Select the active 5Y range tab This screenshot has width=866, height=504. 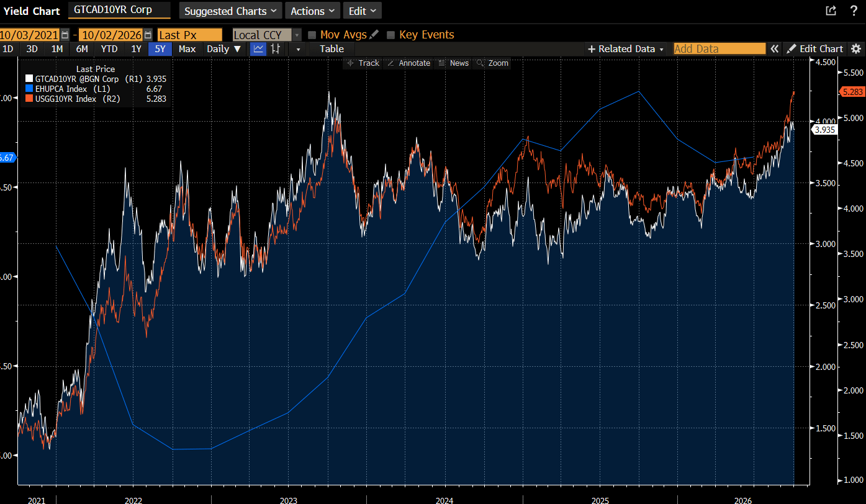tap(160, 49)
